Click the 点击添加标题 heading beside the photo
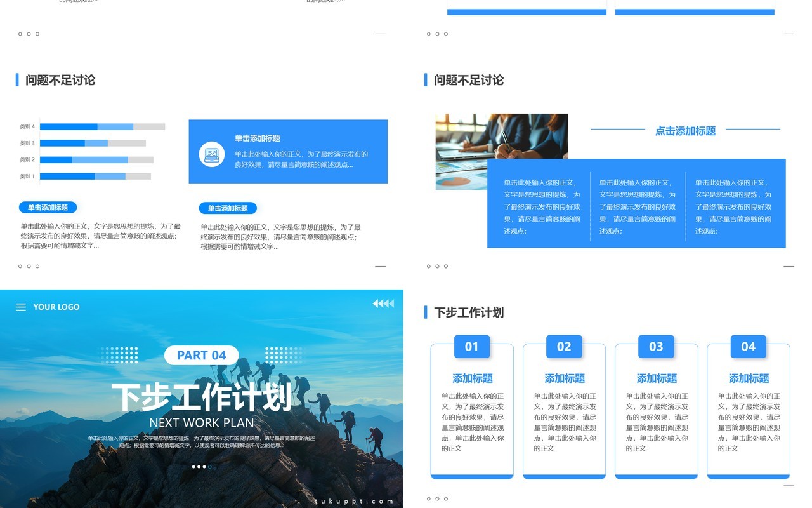 pyautogui.click(x=685, y=131)
